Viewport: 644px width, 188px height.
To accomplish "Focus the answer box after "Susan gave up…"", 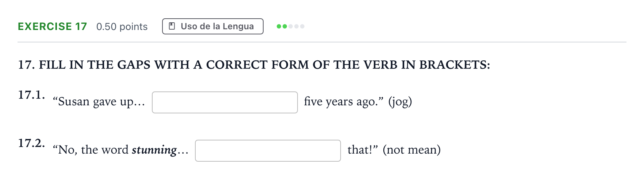I will click(x=225, y=102).
